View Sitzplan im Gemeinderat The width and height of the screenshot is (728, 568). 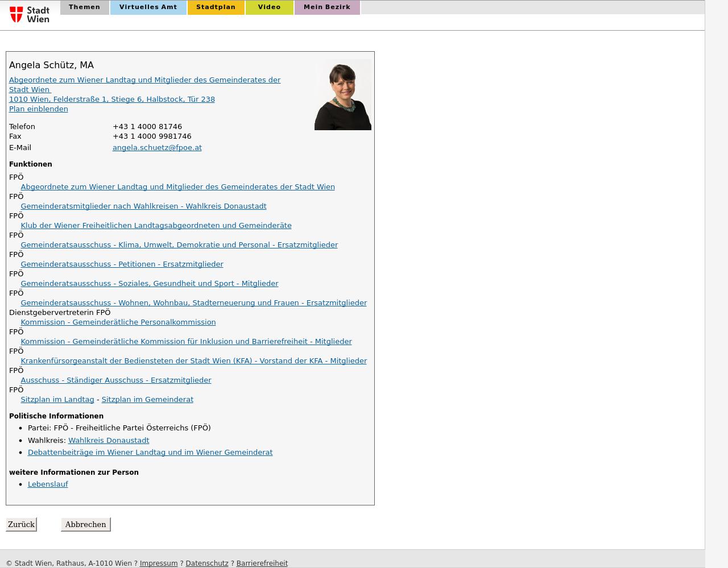point(147,400)
